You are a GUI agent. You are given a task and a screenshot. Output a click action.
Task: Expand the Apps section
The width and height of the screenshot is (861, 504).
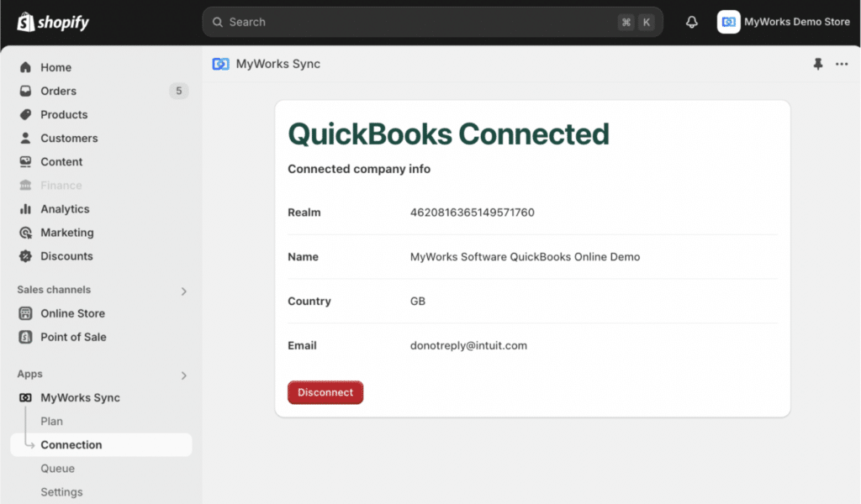pos(183,375)
